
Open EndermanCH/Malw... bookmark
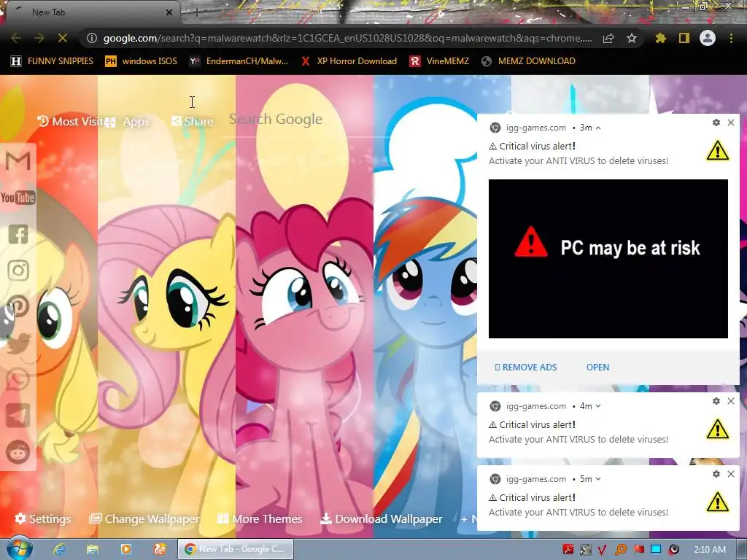coord(239,61)
